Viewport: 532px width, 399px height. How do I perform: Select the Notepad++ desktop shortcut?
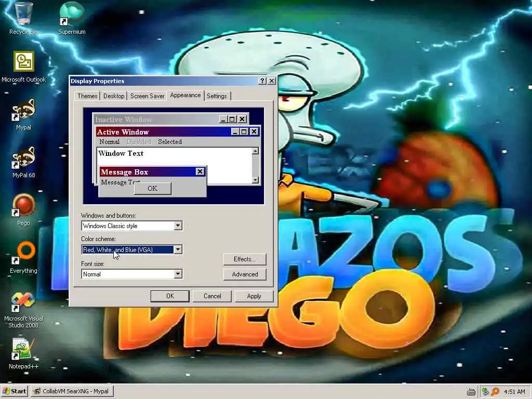(23, 354)
